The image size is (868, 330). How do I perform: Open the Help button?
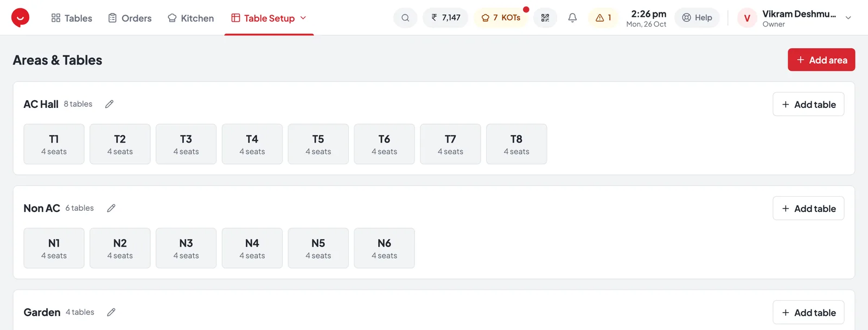pyautogui.click(x=697, y=18)
